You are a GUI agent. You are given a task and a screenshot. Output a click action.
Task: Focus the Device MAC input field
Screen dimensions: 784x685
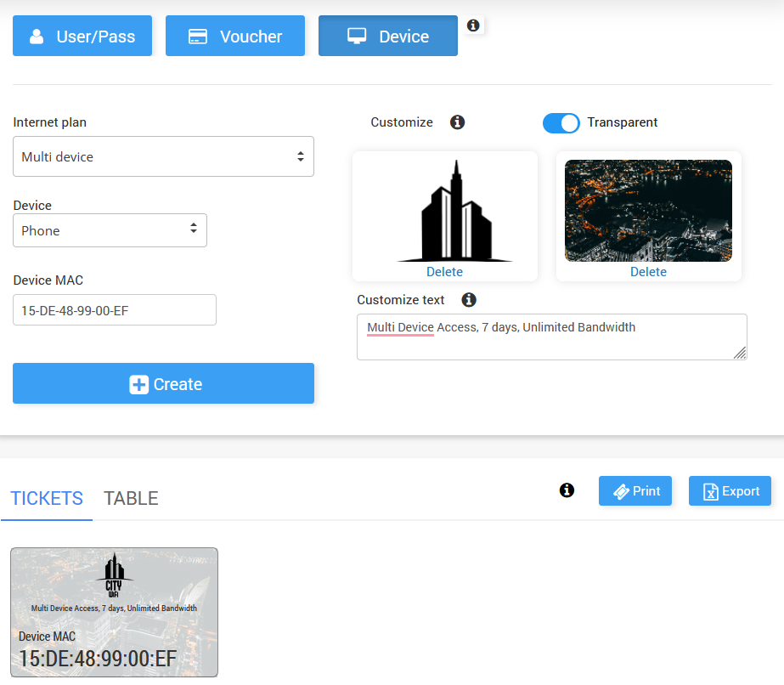(x=115, y=310)
